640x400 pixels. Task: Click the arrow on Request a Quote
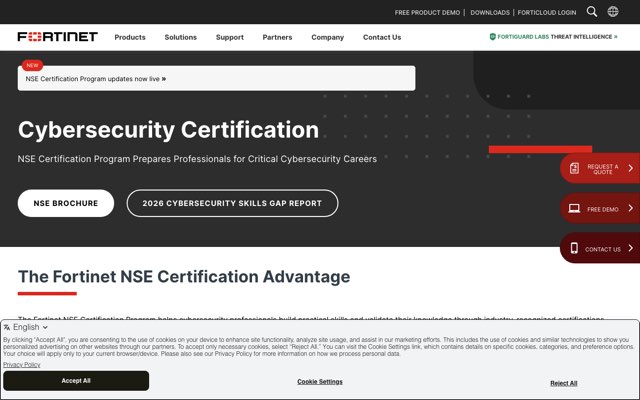tap(631, 168)
